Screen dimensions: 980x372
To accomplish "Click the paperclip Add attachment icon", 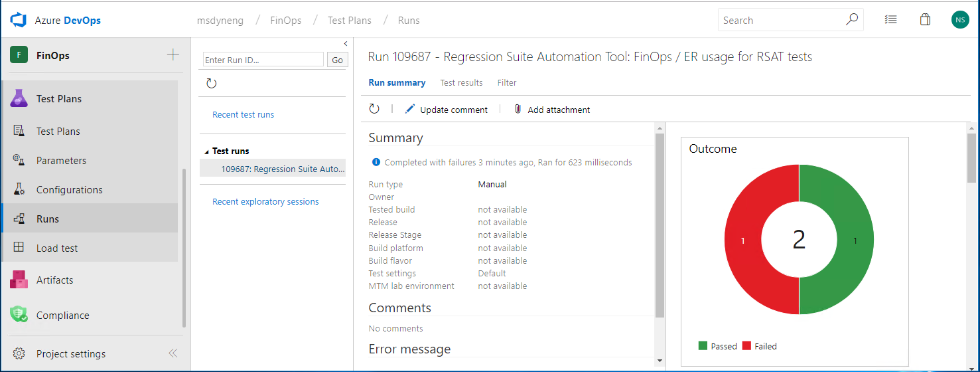I will pos(518,109).
